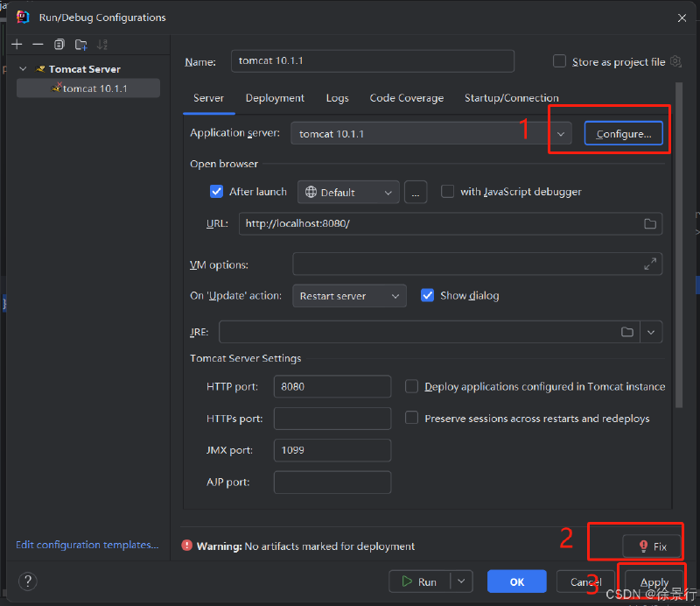Close the Run/Debug Configurations dialog
This screenshot has width=700, height=606.
(x=682, y=18)
